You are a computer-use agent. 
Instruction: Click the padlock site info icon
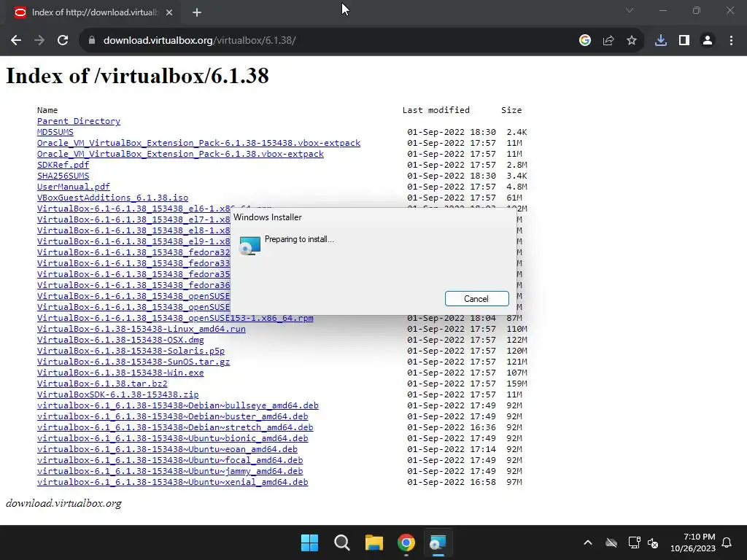click(92, 41)
